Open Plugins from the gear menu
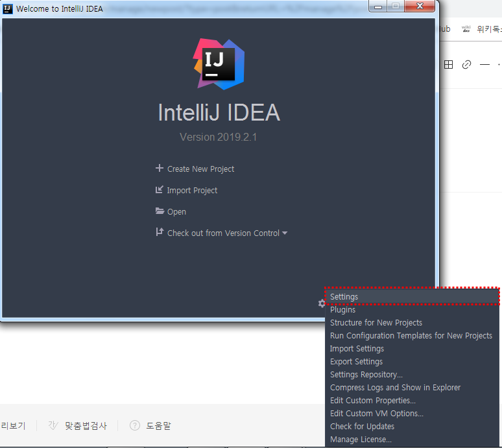The image size is (502, 448). pyautogui.click(x=412, y=310)
